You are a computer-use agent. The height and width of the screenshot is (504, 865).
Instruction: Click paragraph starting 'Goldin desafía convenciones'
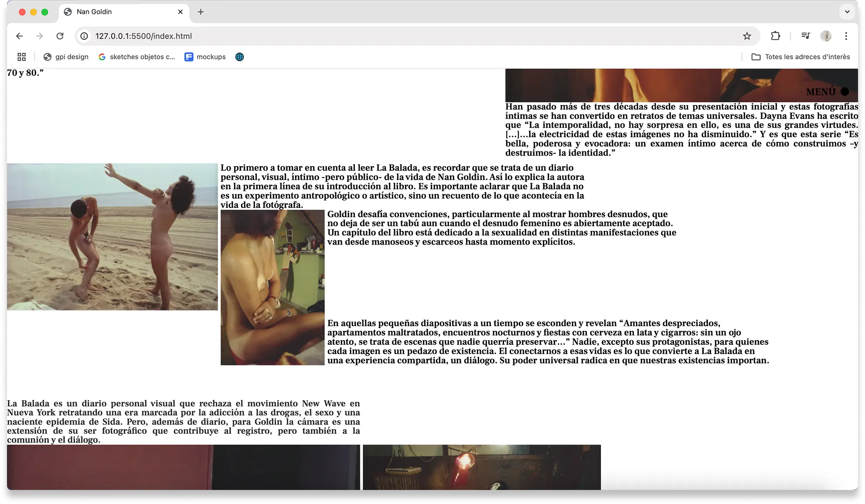[501, 228]
